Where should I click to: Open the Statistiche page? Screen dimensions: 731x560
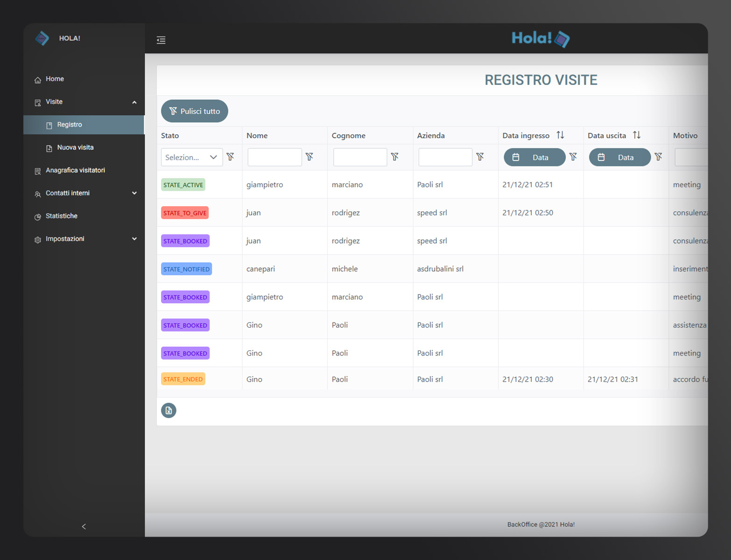point(62,216)
